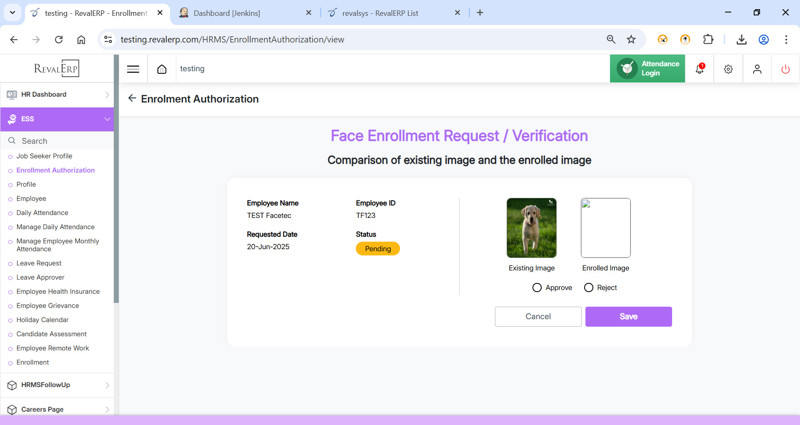Expand the HR Dashboard menu
800x425 pixels.
[x=57, y=95]
